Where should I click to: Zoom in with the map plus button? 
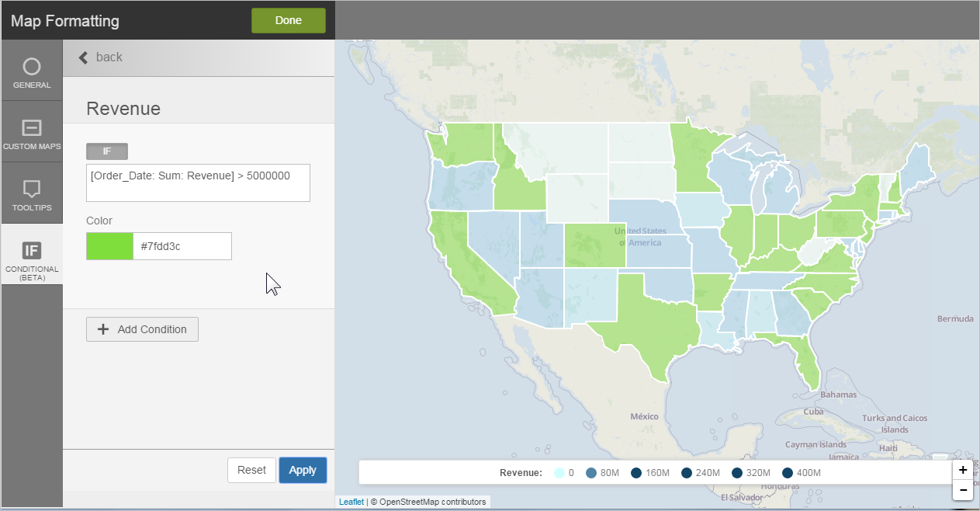pos(962,470)
